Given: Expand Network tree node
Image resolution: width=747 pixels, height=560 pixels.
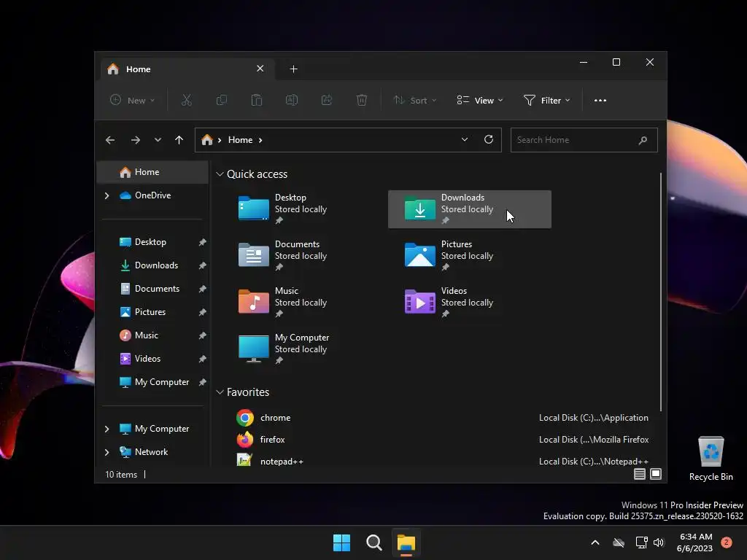Looking at the screenshot, I should coord(107,452).
